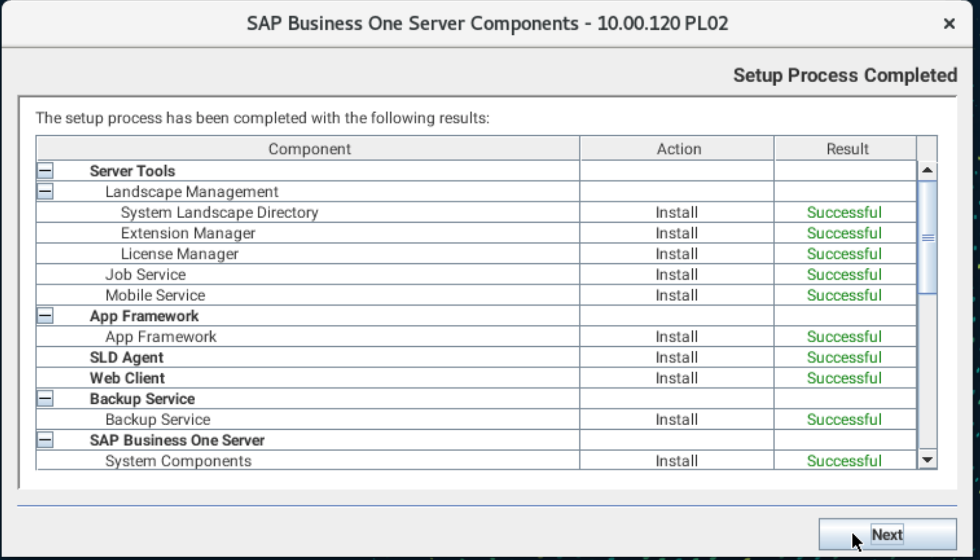This screenshot has height=560, width=980.
Task: Click Successful result for Mobile Service
Action: 844,295
